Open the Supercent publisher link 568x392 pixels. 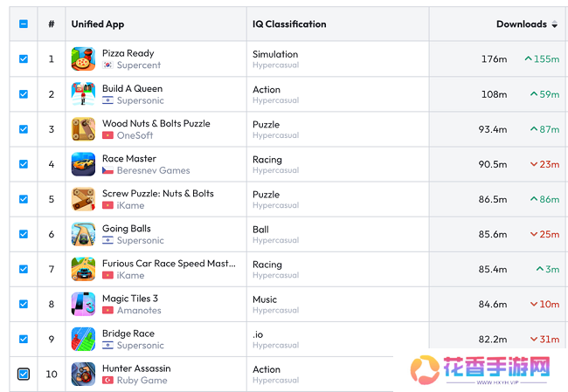tap(139, 65)
